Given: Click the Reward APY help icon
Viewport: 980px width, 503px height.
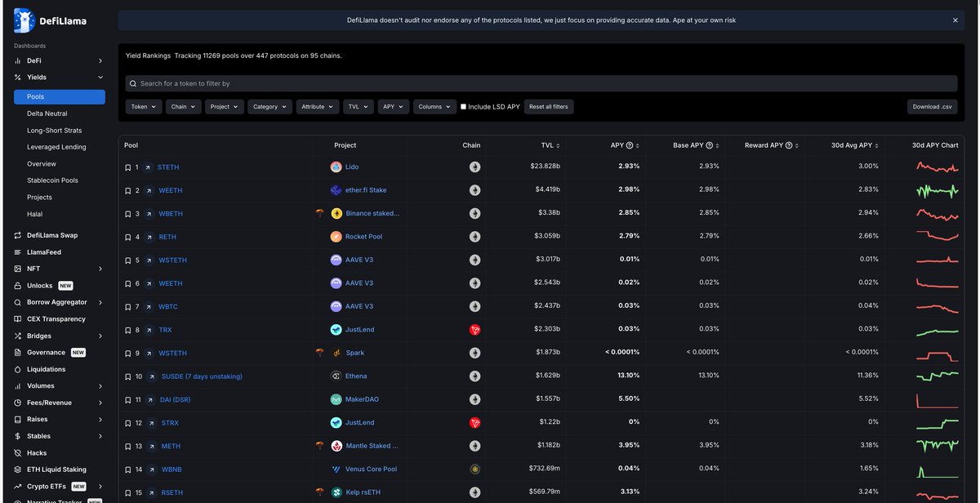Looking at the screenshot, I should coord(789,145).
